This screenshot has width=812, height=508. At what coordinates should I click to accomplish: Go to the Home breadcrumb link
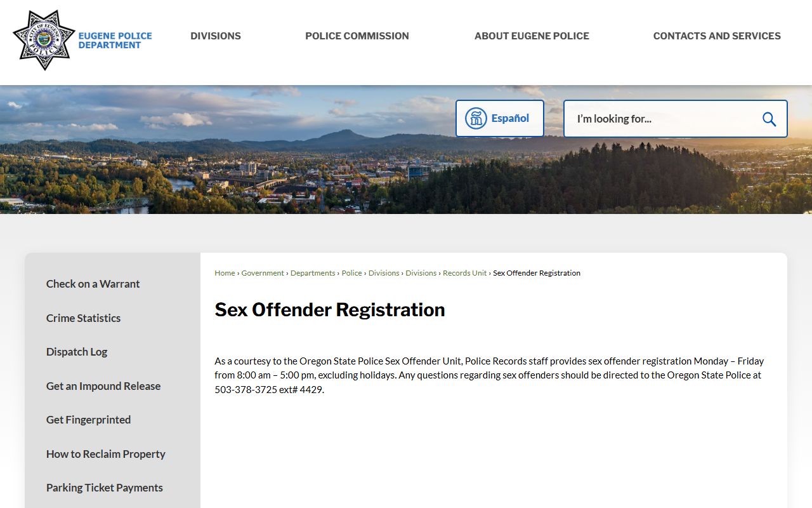[x=225, y=273]
